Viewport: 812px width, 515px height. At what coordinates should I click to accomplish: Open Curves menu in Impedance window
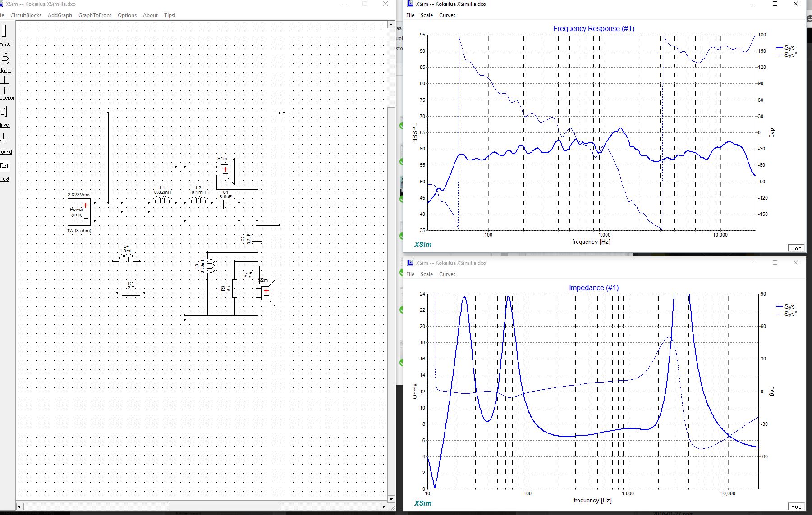[447, 274]
